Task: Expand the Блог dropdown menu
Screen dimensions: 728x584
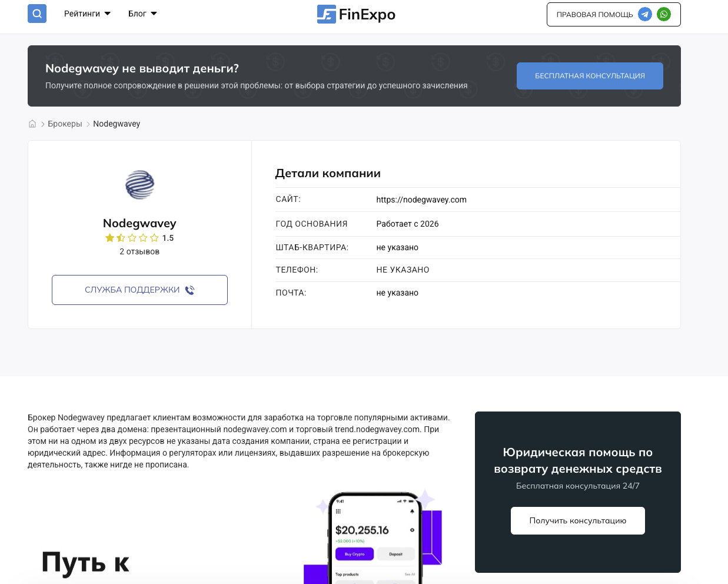Action: [x=142, y=14]
